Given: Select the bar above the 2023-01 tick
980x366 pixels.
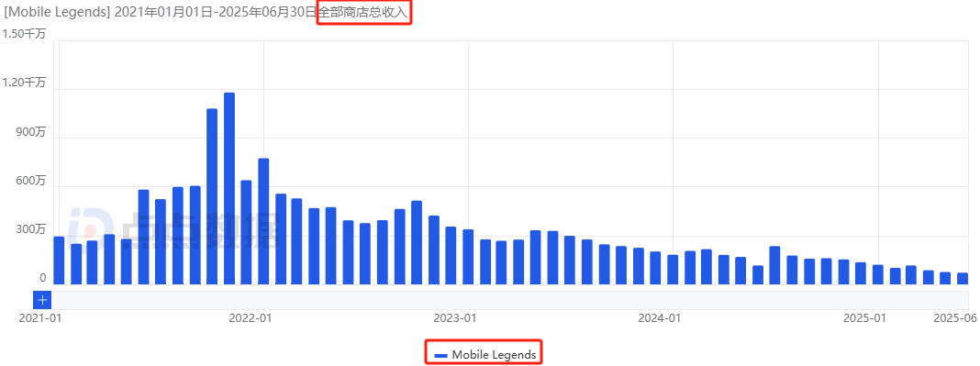Looking at the screenshot, I should pos(468,258).
